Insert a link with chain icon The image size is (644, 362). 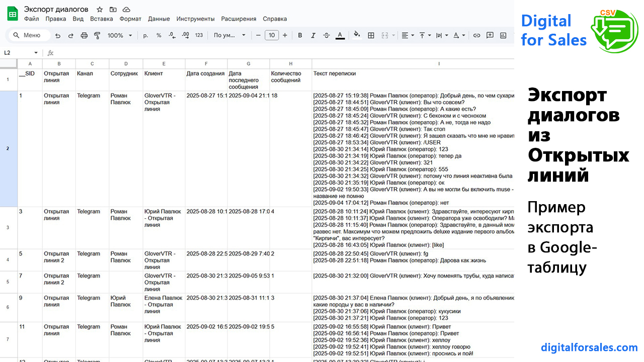(x=476, y=36)
